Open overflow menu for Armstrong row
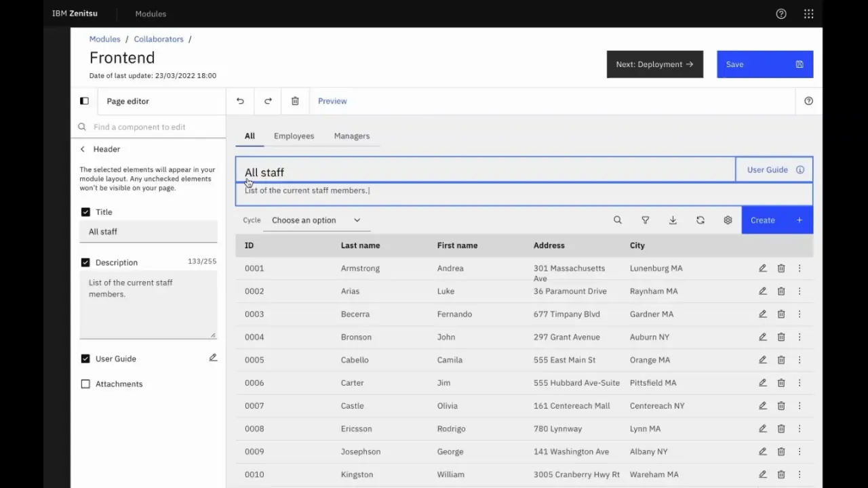868x488 pixels. click(800, 268)
